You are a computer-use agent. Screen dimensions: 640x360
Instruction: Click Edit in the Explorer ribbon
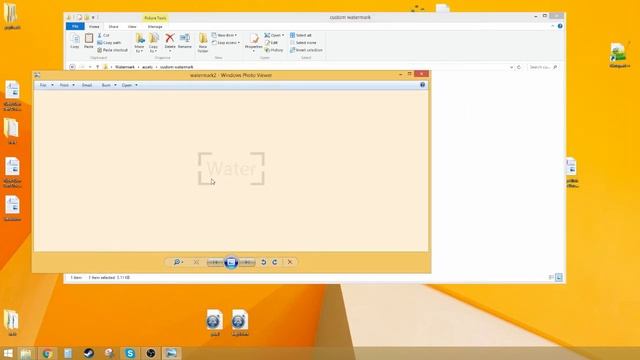[x=271, y=42]
